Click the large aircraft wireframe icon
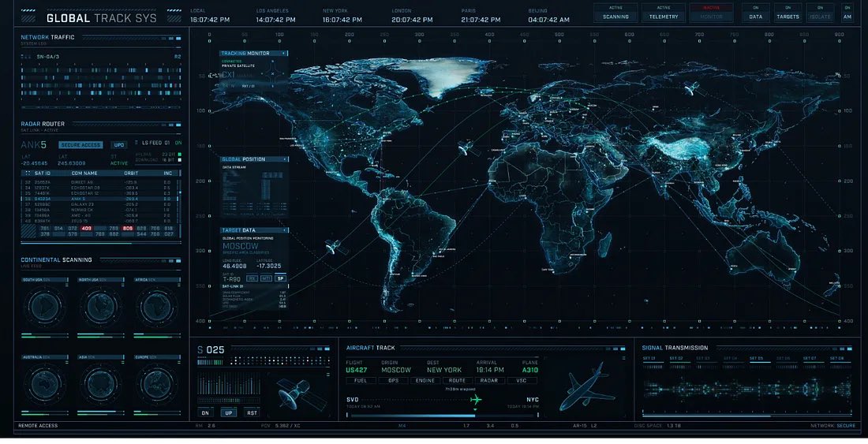This screenshot has width=868, height=444. (586, 386)
